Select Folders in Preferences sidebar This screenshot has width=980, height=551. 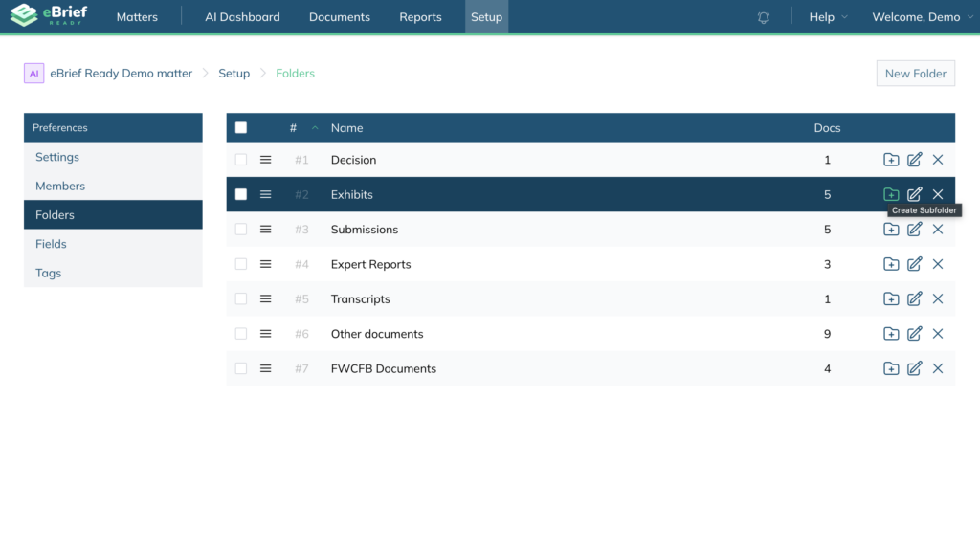click(x=113, y=214)
